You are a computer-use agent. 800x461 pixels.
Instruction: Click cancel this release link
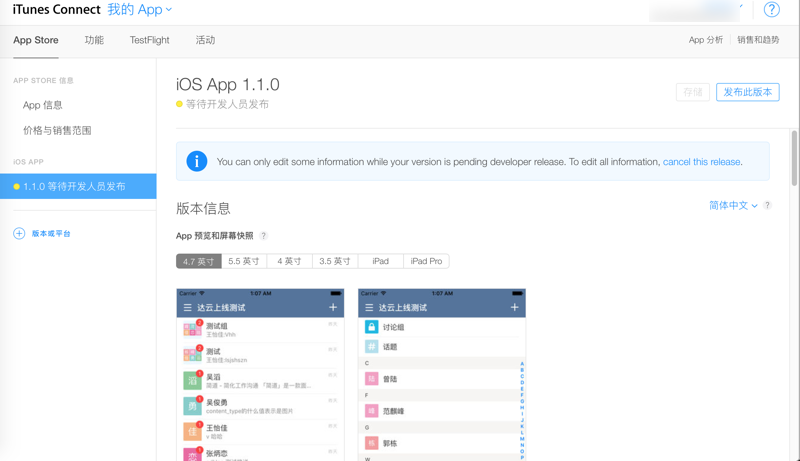pyautogui.click(x=702, y=162)
